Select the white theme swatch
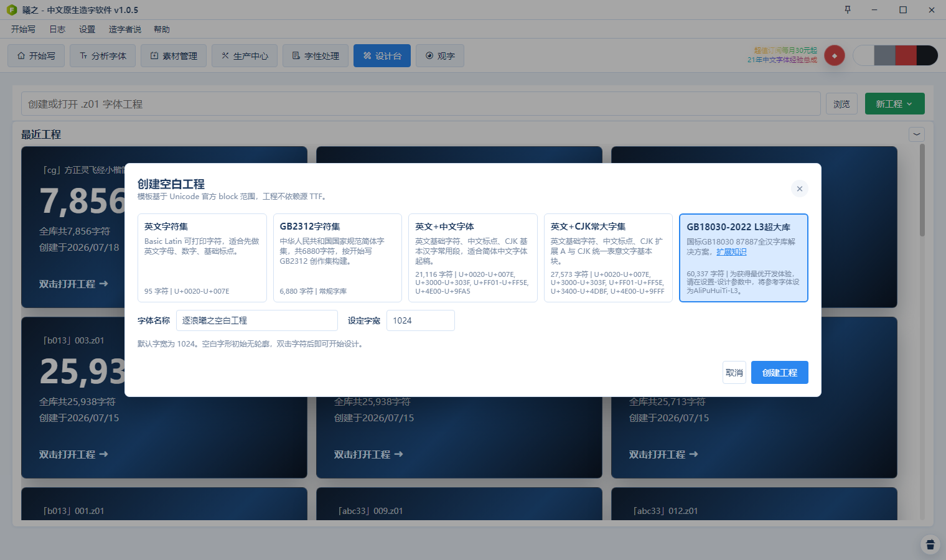946x560 pixels. coord(863,55)
